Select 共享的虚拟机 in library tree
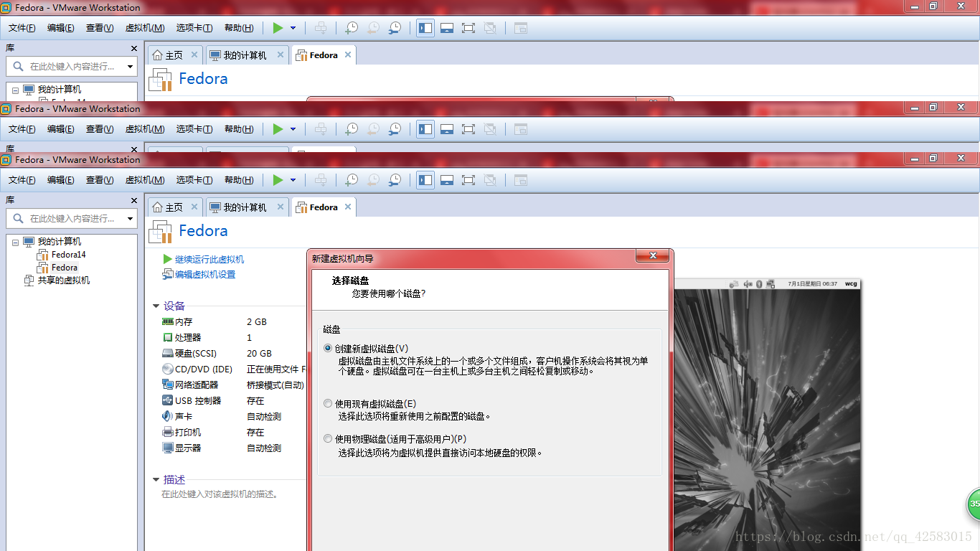This screenshot has height=551, width=980. pyautogui.click(x=64, y=281)
